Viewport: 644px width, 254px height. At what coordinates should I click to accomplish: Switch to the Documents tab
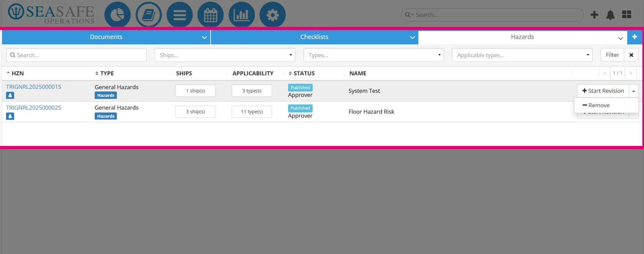(106, 37)
